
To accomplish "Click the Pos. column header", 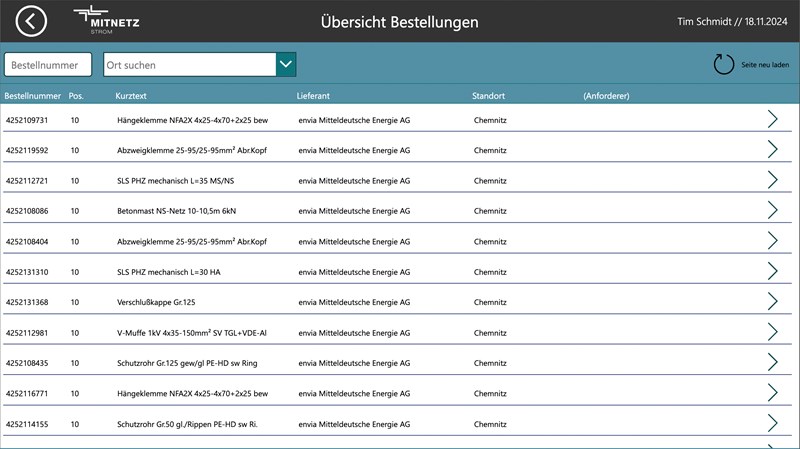I will (76, 96).
